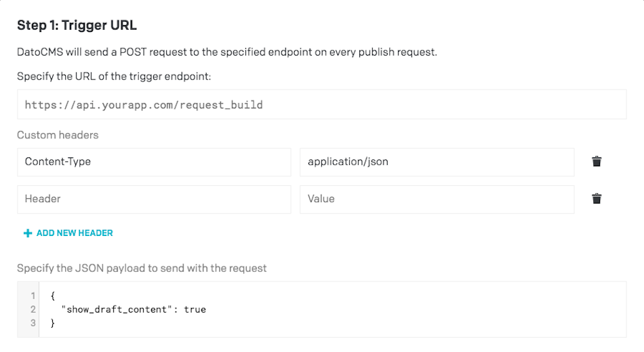
Task: Click the Specify the JSON payload label
Action: click(142, 268)
